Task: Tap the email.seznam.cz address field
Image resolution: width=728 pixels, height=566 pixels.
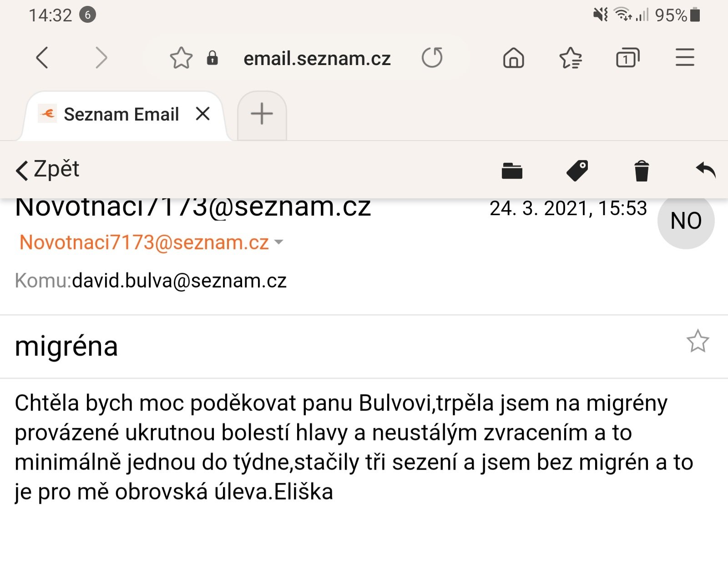Action: point(317,59)
